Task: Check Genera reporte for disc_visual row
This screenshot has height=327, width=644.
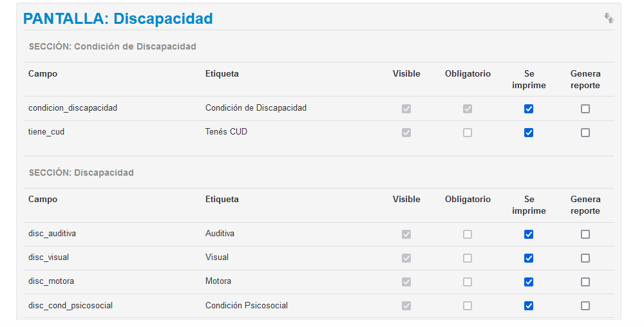Action: [x=585, y=258]
